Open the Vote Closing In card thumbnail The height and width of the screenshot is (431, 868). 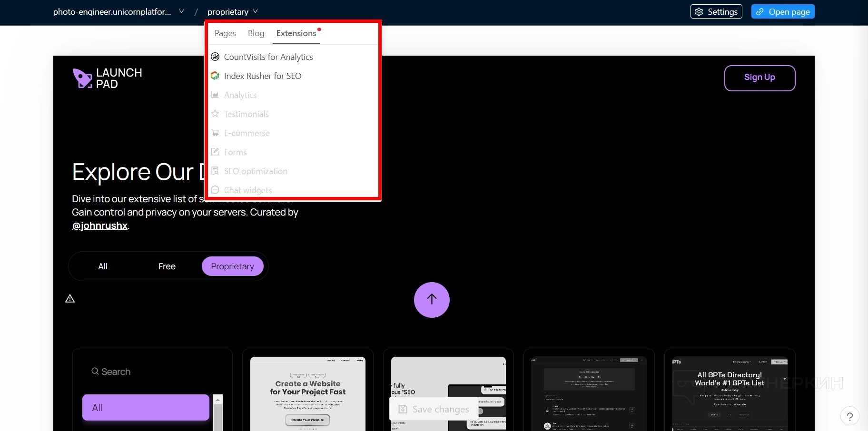coord(589,394)
